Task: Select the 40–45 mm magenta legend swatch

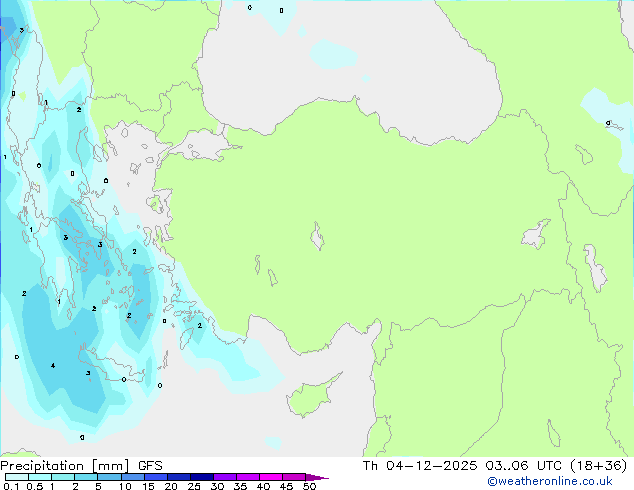Action: tap(271, 477)
